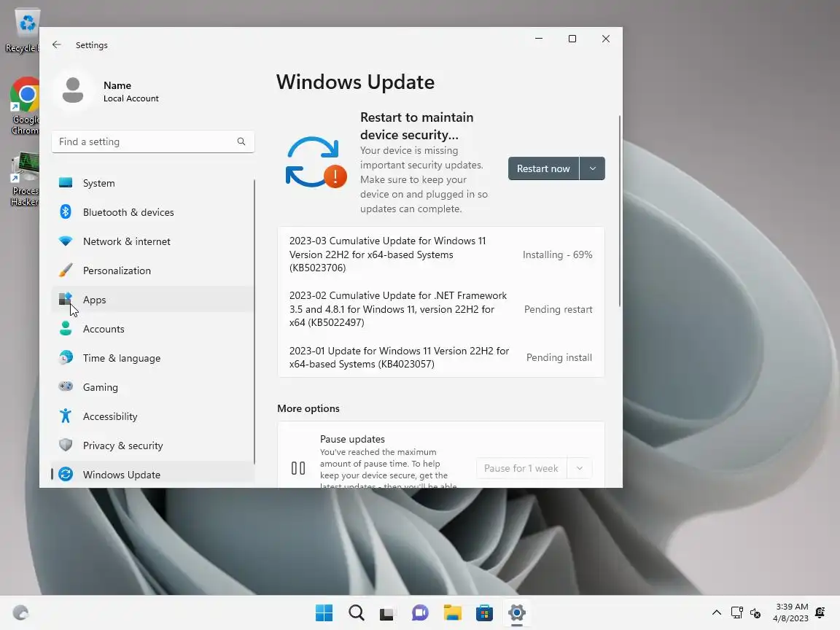Select the Recycle Bin desktop icon
840x630 pixels.
tap(23, 31)
